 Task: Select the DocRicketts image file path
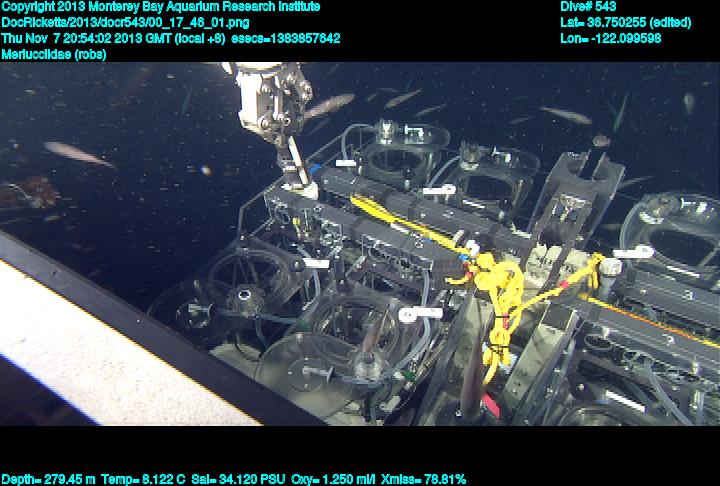tap(125, 22)
